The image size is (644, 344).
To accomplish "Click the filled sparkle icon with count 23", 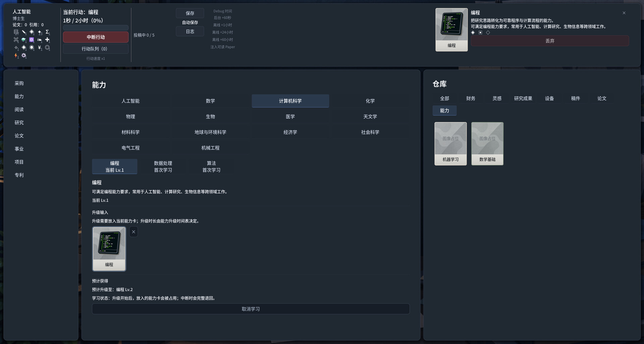I will coord(40,32).
